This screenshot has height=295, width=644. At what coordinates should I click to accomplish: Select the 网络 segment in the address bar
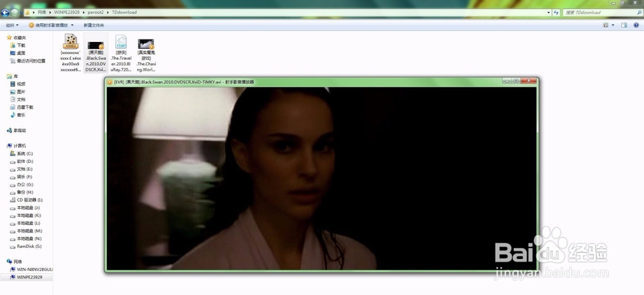[42, 12]
